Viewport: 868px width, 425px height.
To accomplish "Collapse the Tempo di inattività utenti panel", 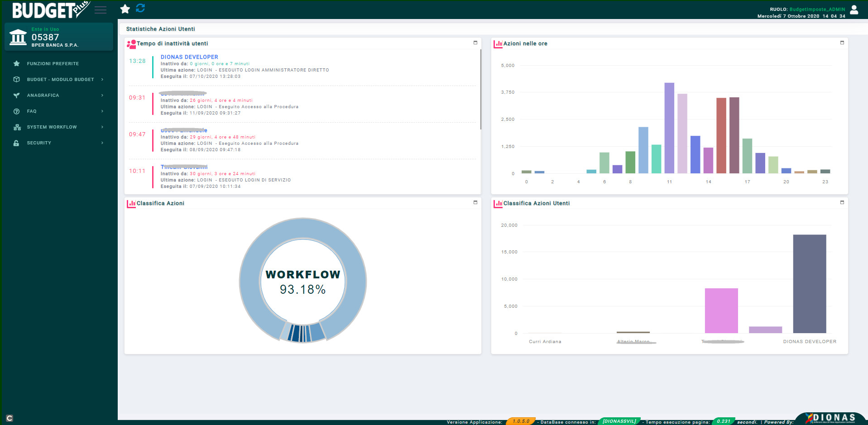I will (x=475, y=43).
